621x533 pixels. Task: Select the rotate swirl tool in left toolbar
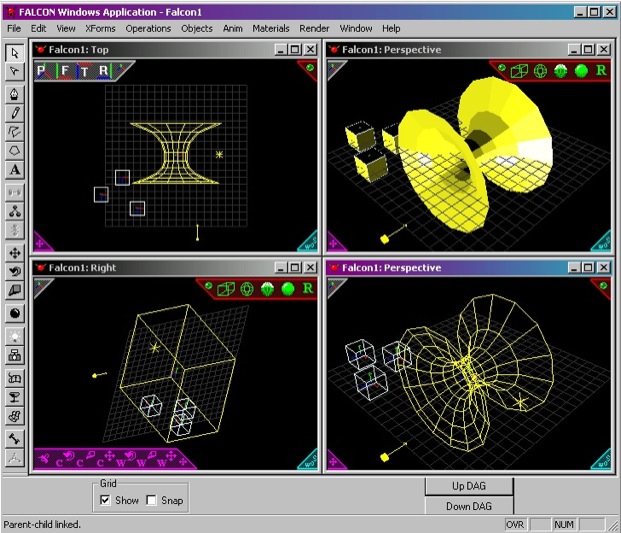click(x=15, y=272)
